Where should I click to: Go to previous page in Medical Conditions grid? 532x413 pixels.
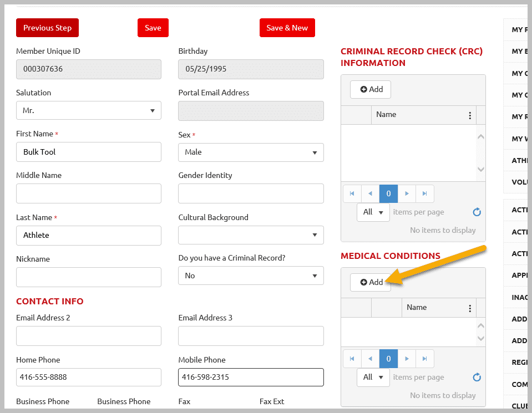pyautogui.click(x=371, y=359)
